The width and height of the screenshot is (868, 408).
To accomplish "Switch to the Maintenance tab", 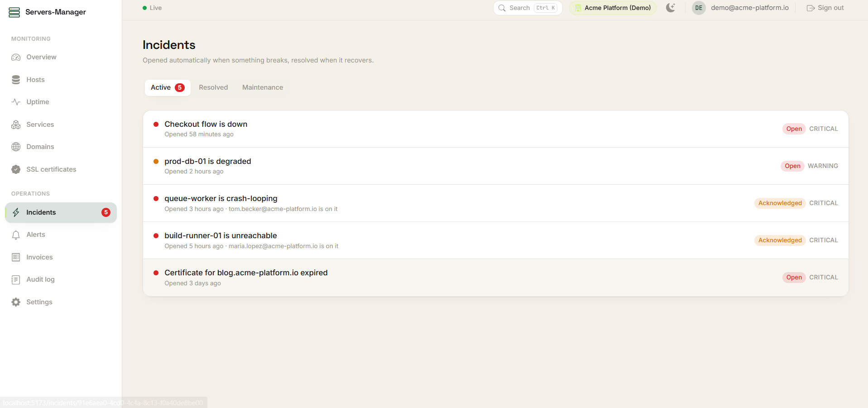I will (x=263, y=87).
